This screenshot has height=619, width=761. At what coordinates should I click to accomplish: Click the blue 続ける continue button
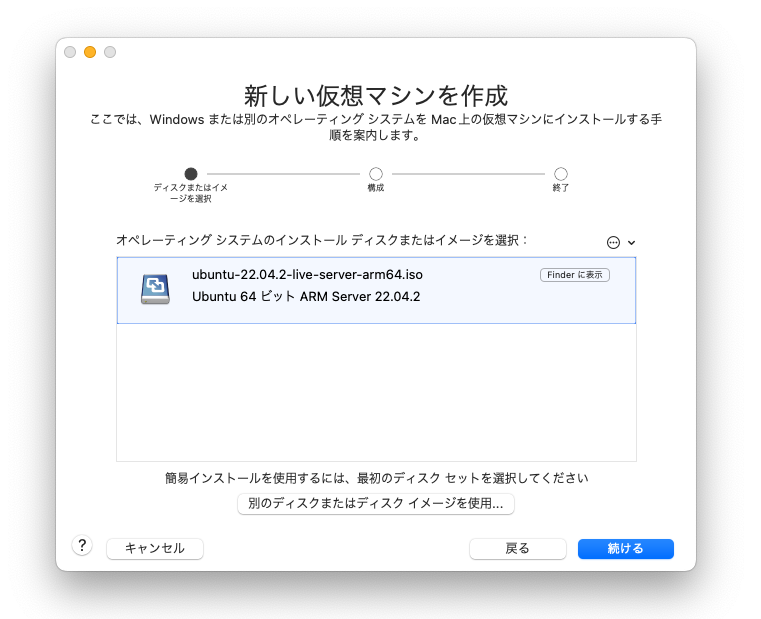click(x=626, y=549)
